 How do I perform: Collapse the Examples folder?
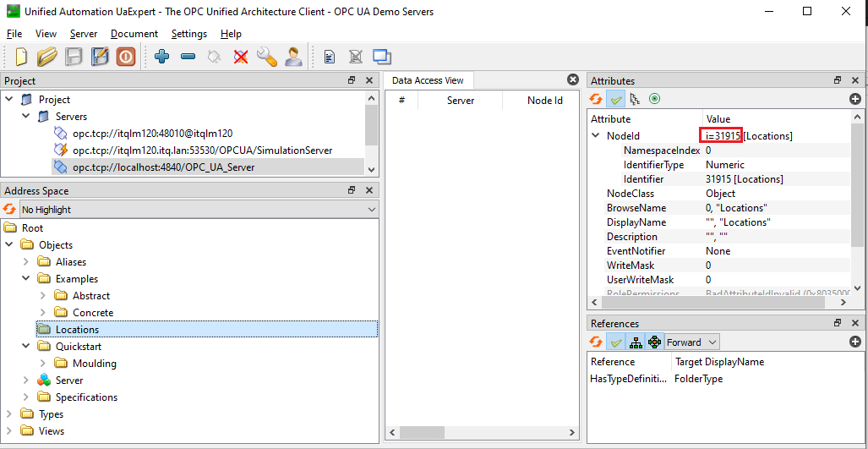click(25, 278)
